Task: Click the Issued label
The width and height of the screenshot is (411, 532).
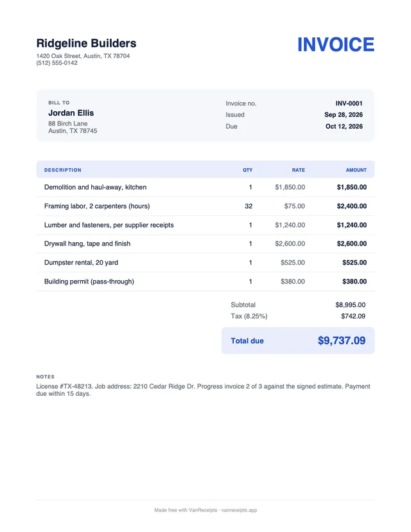Action: pos(235,114)
